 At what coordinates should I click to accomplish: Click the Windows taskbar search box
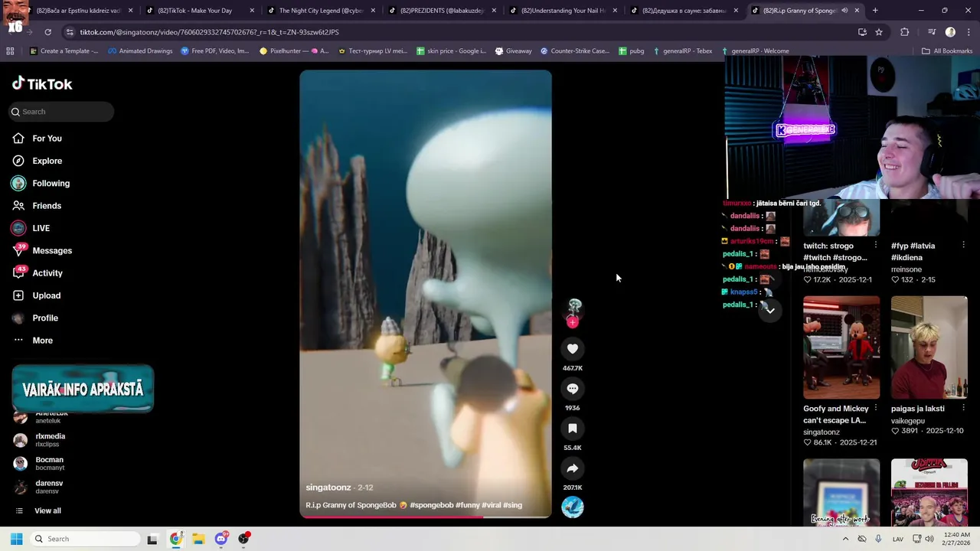point(84,539)
